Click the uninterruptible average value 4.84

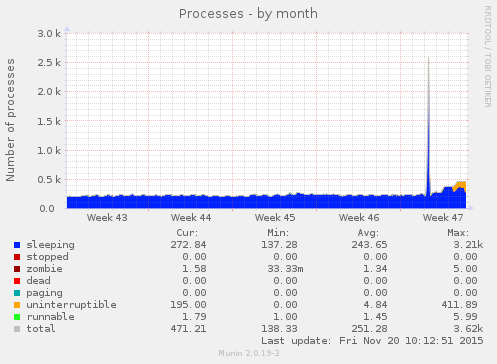(x=375, y=305)
